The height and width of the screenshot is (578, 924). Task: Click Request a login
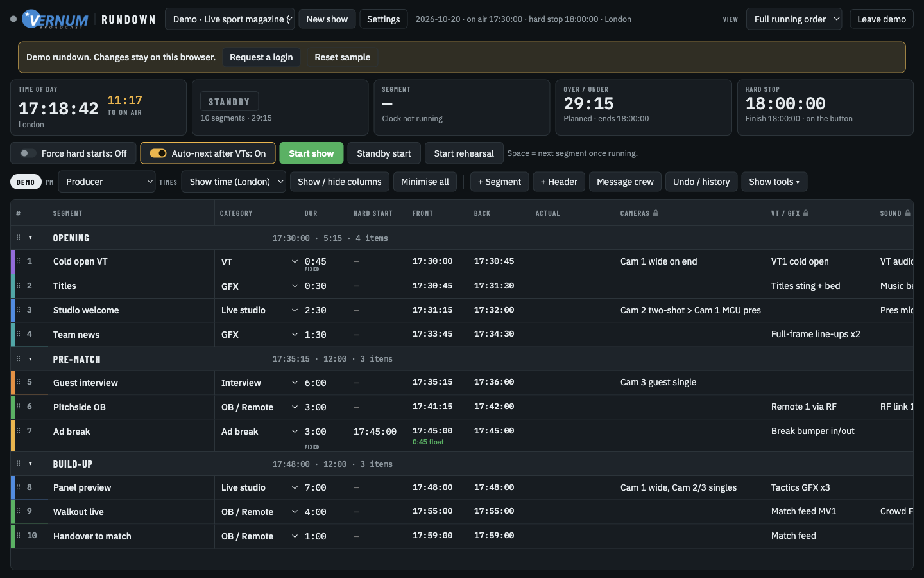pyautogui.click(x=261, y=57)
